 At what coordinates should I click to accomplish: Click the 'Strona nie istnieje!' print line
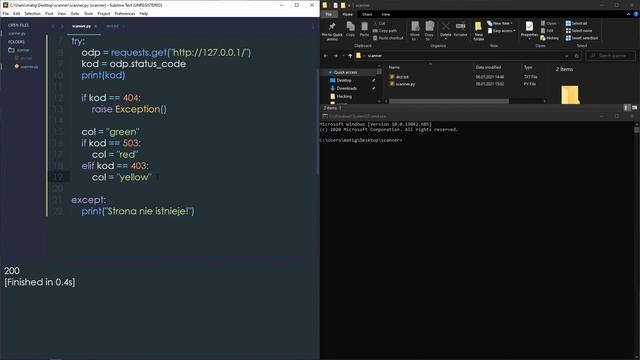(138, 211)
